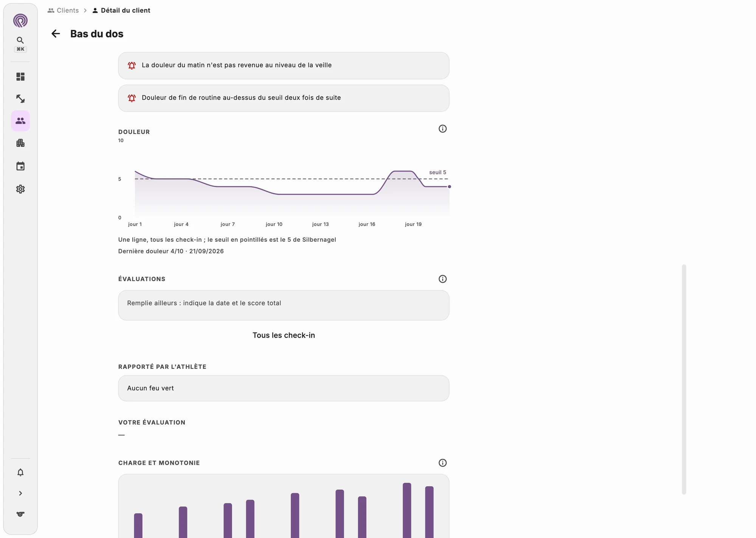Click the jour 1 axis label
Screen dimensions: 756x538
coord(135,224)
